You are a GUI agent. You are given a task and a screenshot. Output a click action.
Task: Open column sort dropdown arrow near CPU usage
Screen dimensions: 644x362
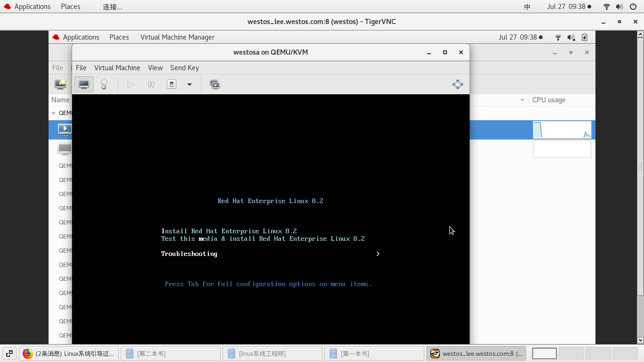pos(522,100)
